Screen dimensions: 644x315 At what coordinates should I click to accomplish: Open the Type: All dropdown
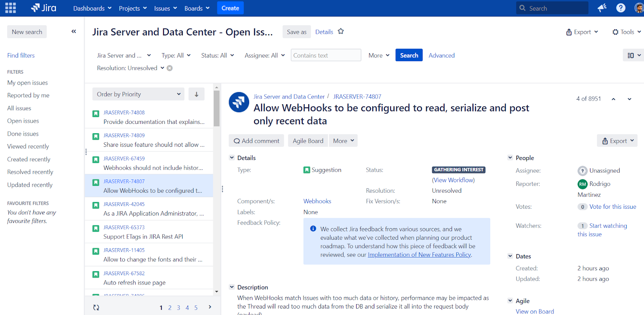pos(176,55)
